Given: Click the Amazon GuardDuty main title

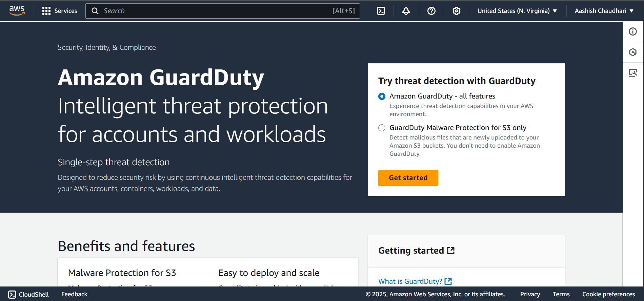Looking at the screenshot, I should (x=161, y=78).
